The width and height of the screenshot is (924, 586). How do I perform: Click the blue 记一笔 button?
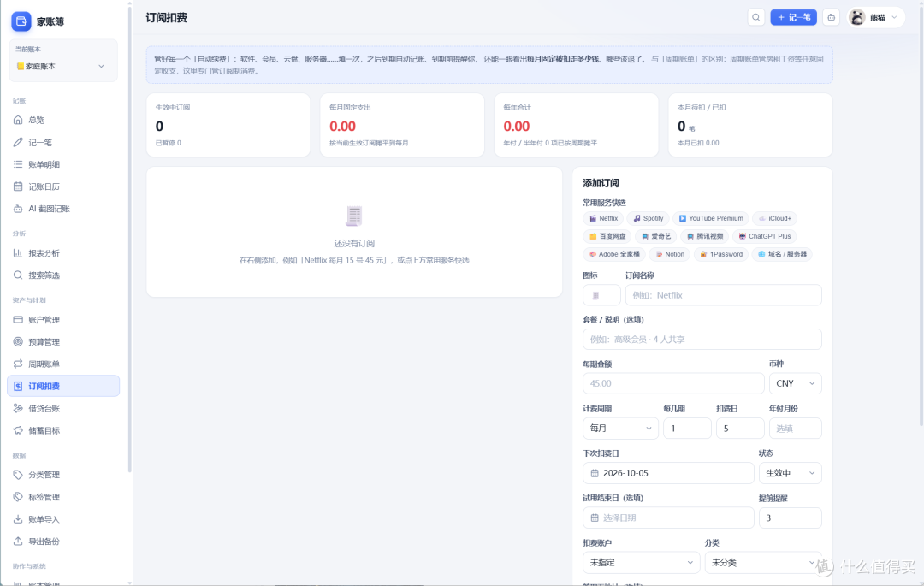(793, 18)
